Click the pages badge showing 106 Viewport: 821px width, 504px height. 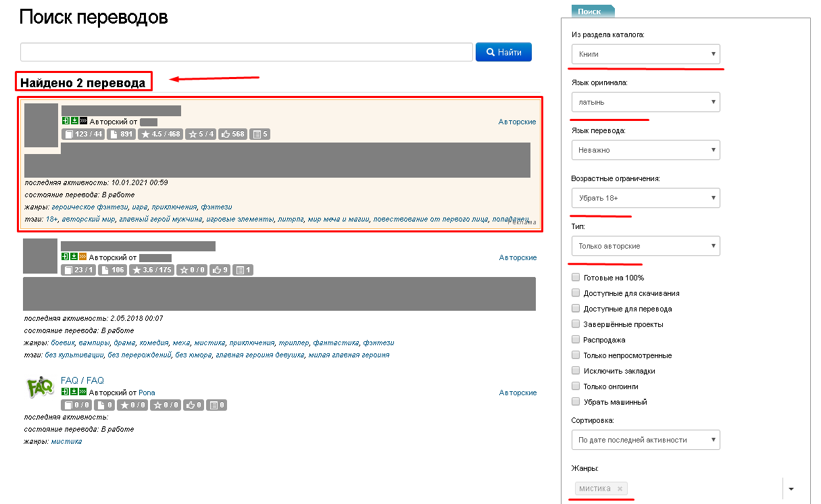pos(113,270)
